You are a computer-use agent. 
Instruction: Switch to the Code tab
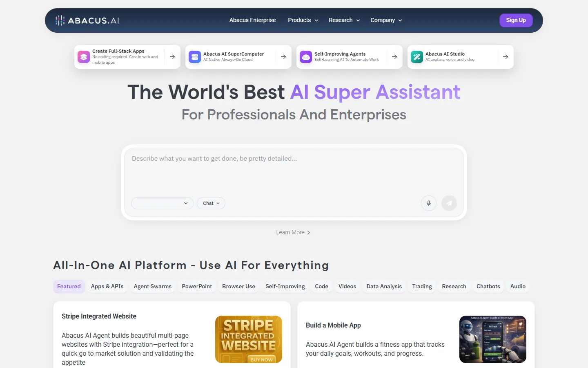(322, 287)
